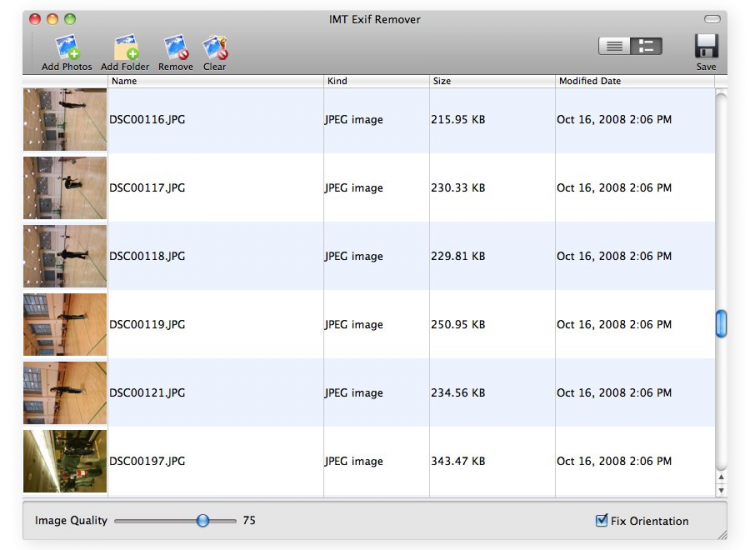Click the Clear toolbar icon

click(x=215, y=47)
